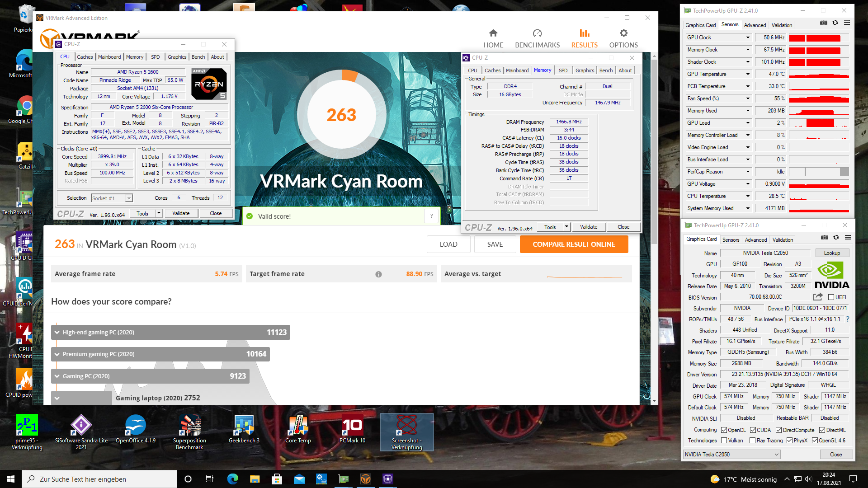The image size is (868, 488).
Task: Toggle Vulkan checkbox in GPU-Z
Action: click(x=724, y=440)
